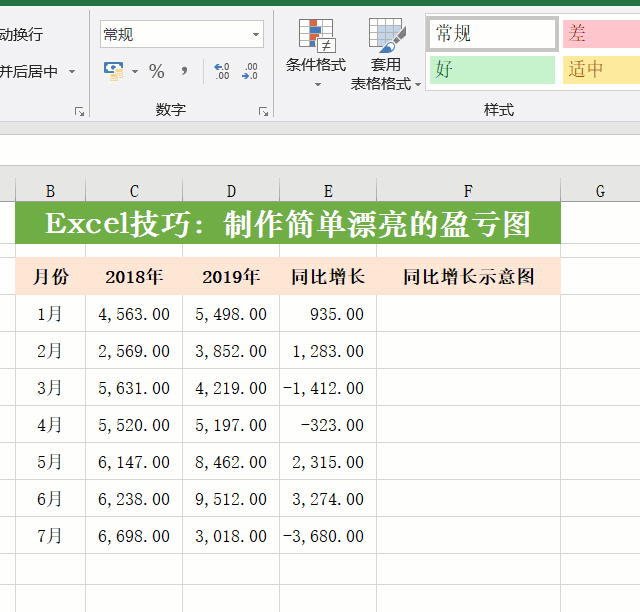Select cell with 4,219.00
640x612 pixels.
click(x=231, y=387)
